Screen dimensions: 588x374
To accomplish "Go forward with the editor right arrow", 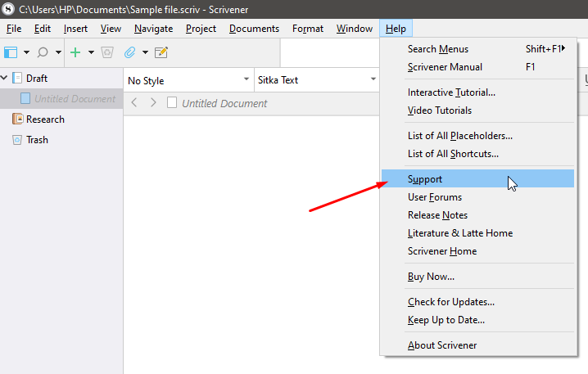I will [153, 102].
